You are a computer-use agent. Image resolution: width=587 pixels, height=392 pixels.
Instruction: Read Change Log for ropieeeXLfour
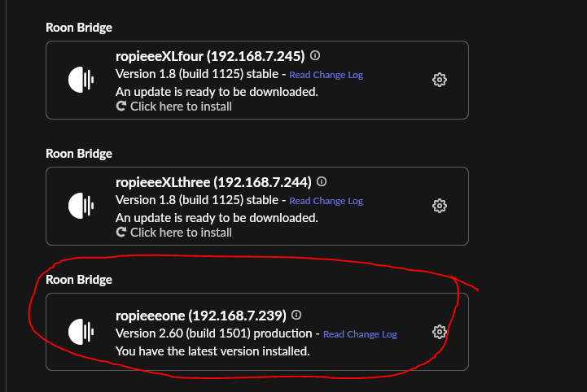(x=326, y=75)
